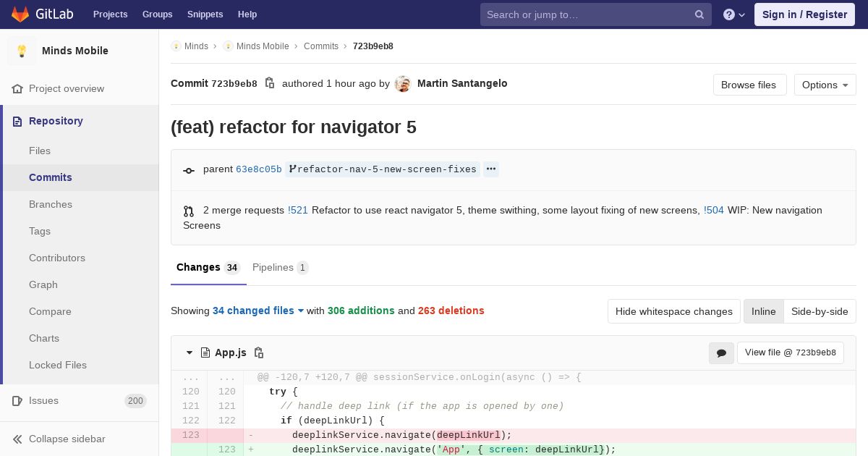This screenshot has height=456, width=868.
Task: Open Locked Files in sidebar
Action: [58, 366]
